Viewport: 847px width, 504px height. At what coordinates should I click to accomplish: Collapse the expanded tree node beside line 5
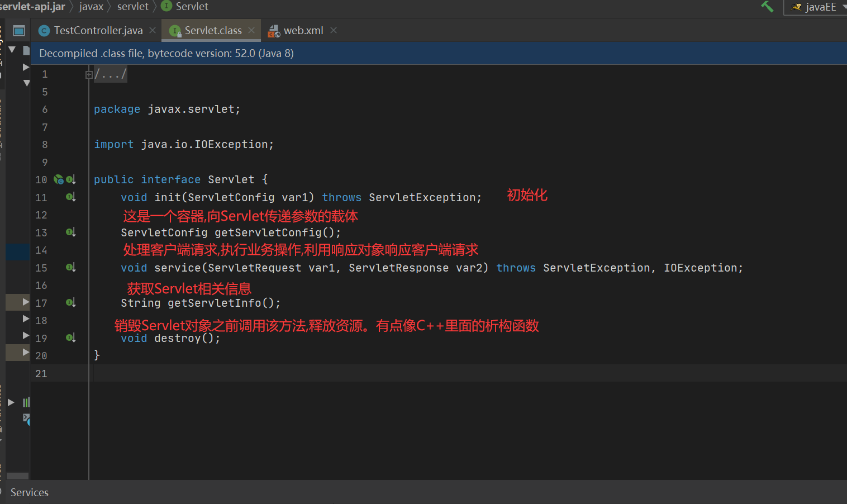click(x=26, y=83)
